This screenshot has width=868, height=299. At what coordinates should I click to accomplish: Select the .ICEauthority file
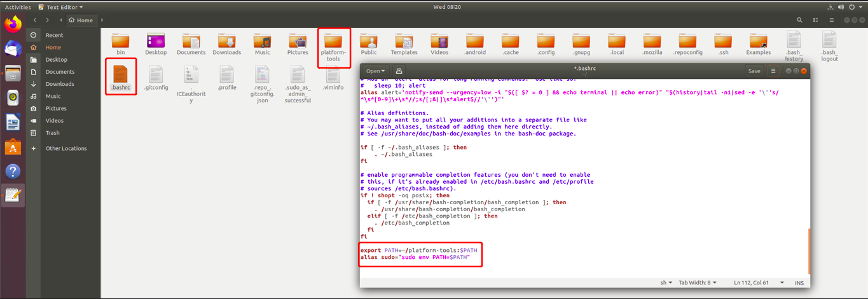[191, 84]
